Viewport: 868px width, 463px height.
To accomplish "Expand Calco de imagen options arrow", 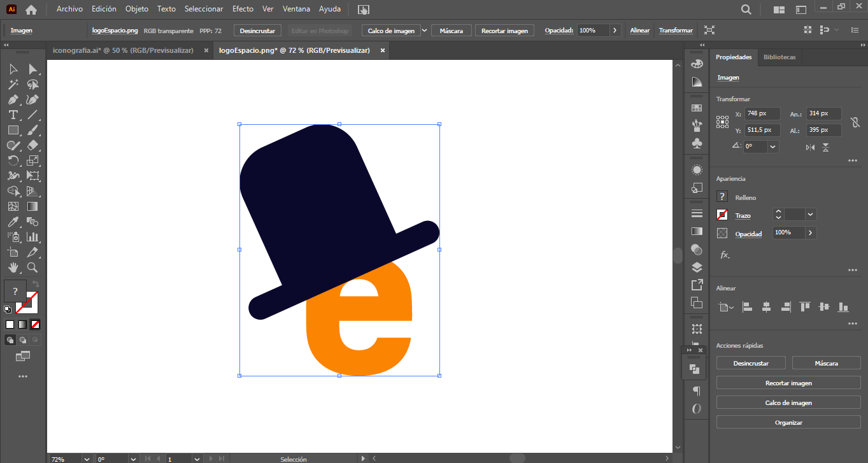I will pyautogui.click(x=424, y=30).
